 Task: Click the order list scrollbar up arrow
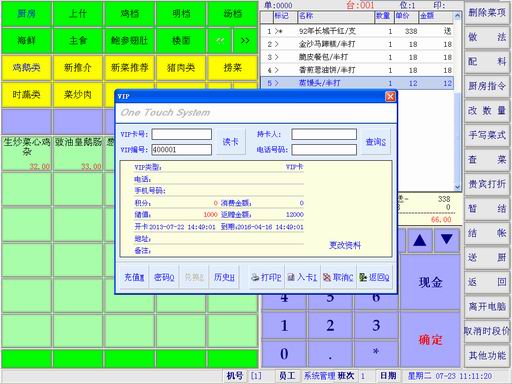point(457,16)
